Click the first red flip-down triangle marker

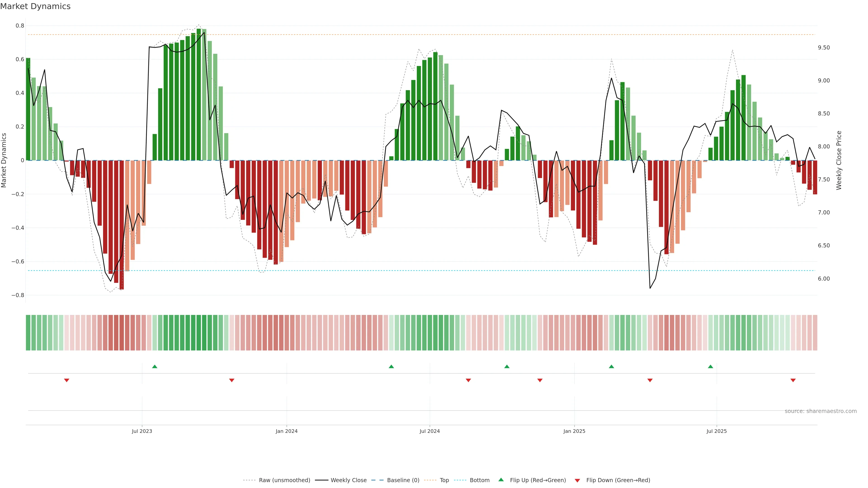[67, 380]
